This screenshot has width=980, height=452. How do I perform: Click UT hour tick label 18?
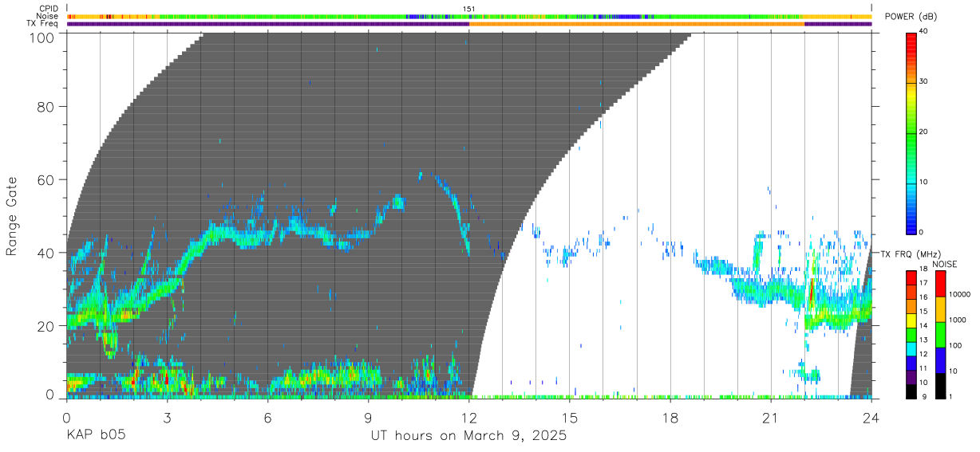click(x=670, y=418)
